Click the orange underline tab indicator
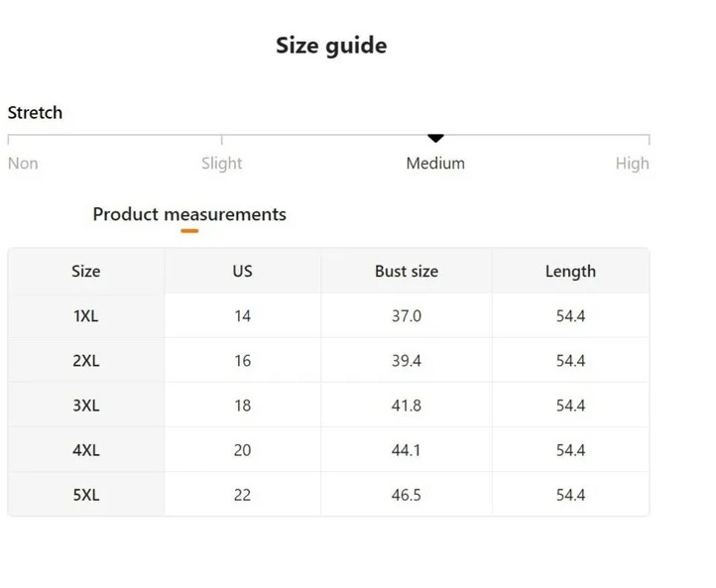Screen dimensions: 716x588 (189, 231)
